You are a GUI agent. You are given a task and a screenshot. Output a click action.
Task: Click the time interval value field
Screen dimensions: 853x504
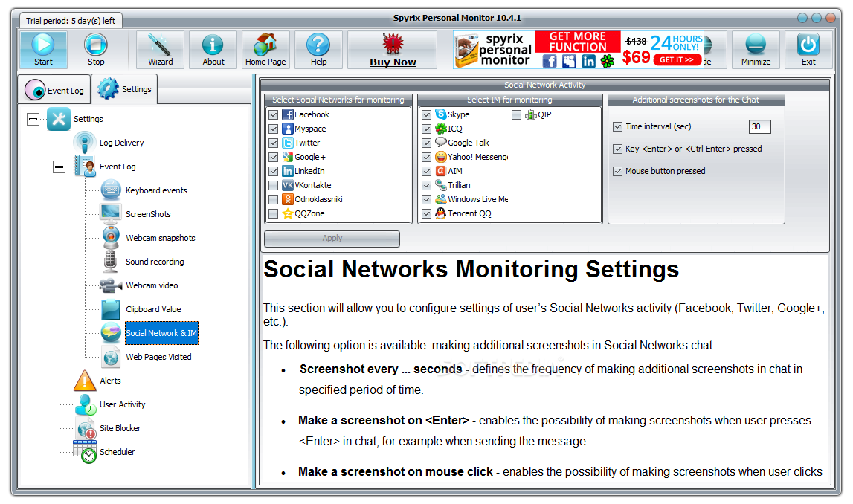point(759,126)
